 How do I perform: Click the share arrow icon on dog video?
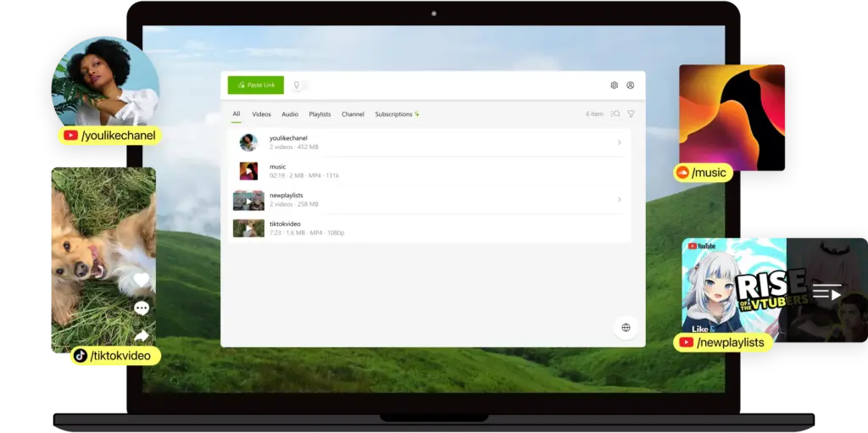click(142, 336)
